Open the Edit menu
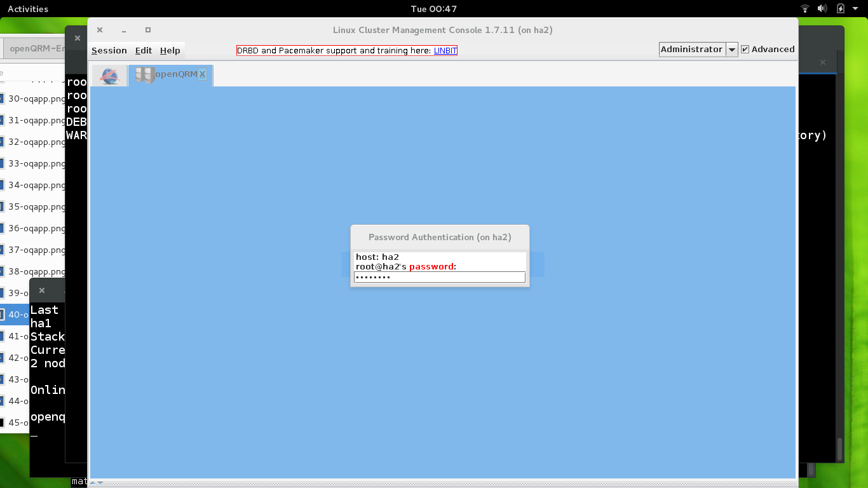The width and height of the screenshot is (868, 488). tap(144, 51)
